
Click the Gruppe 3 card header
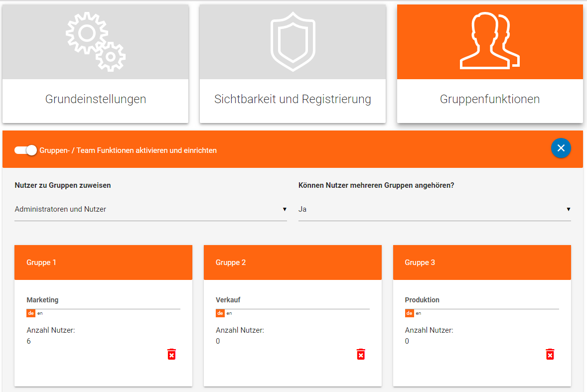point(482,262)
